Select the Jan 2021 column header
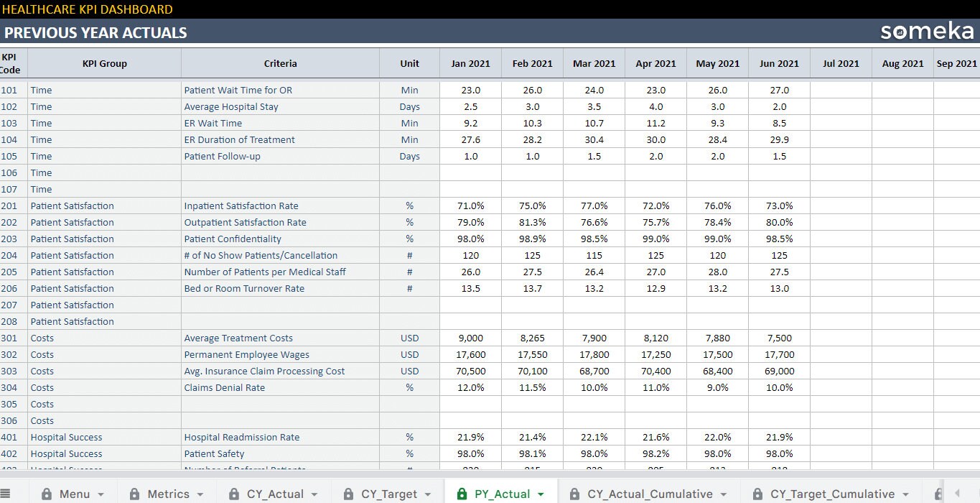Screen dimensions: 980x503 click(470, 63)
